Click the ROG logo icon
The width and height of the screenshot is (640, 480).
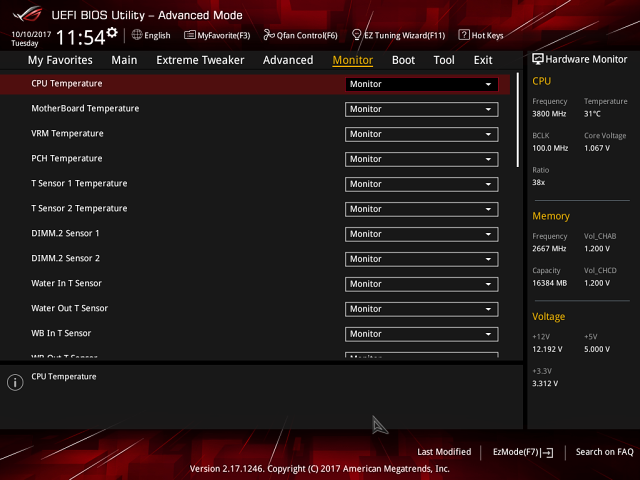coord(27,15)
